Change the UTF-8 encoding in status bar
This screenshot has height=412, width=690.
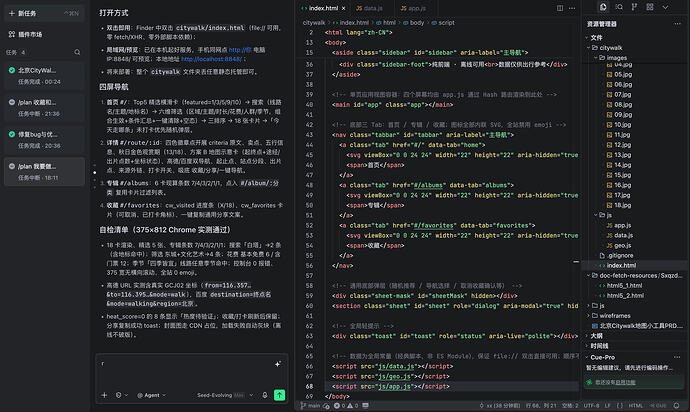(591, 405)
